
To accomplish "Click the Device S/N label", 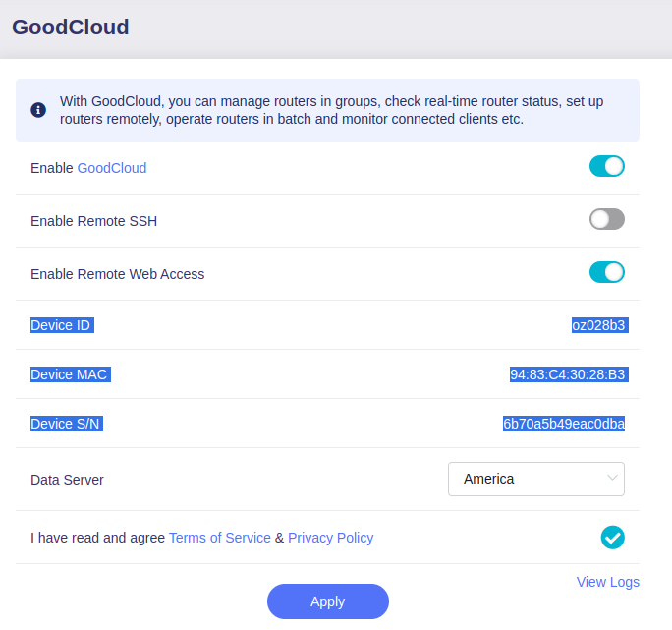I will point(66,424).
